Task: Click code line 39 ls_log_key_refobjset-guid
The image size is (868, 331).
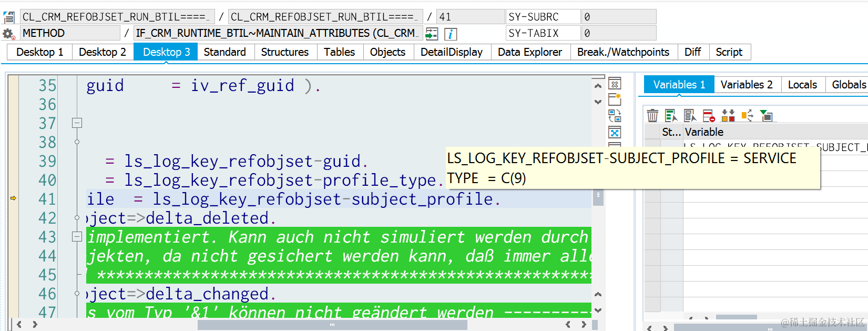Action: point(237,161)
